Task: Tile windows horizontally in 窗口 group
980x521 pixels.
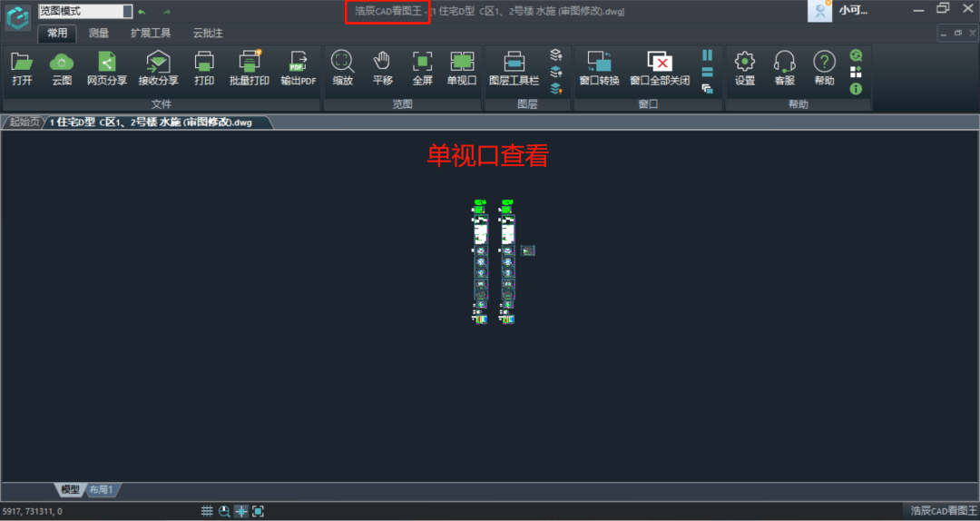Action: pos(708,72)
